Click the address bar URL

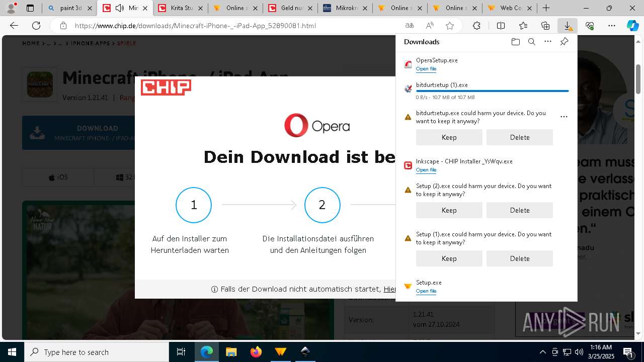[195, 26]
